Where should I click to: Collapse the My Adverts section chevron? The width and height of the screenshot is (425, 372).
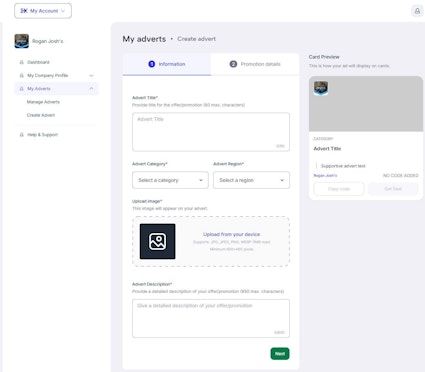(91, 89)
